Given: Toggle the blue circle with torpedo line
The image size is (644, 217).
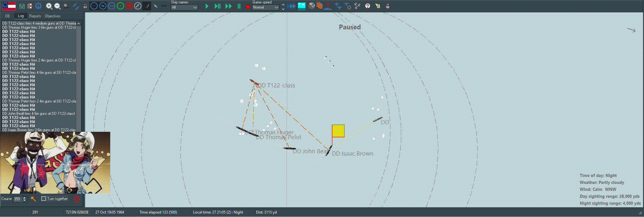Looking at the screenshot, I should 111,6.
